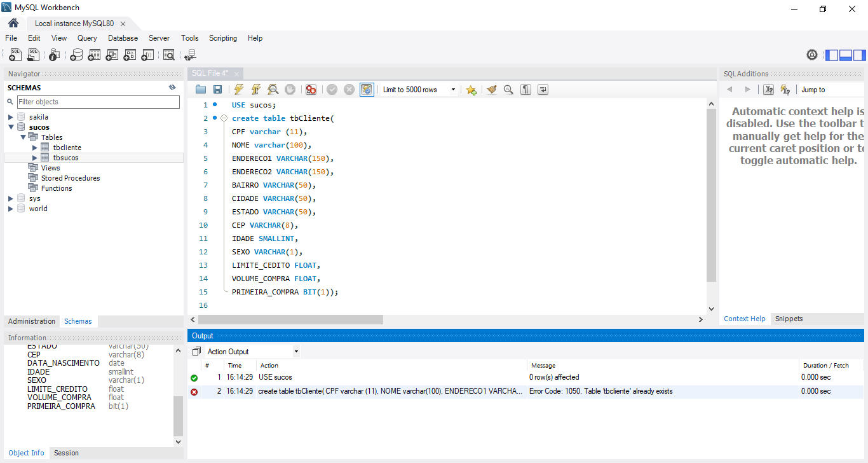Create a new view icon

(112, 55)
